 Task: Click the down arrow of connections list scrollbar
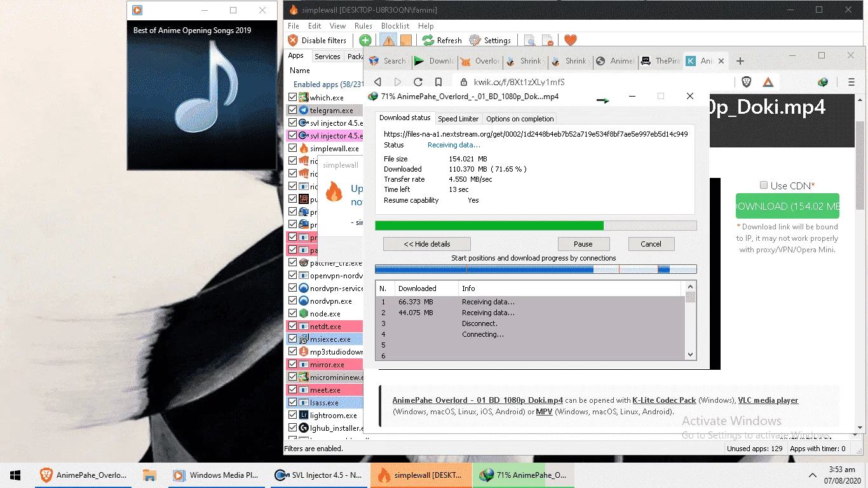pos(691,355)
